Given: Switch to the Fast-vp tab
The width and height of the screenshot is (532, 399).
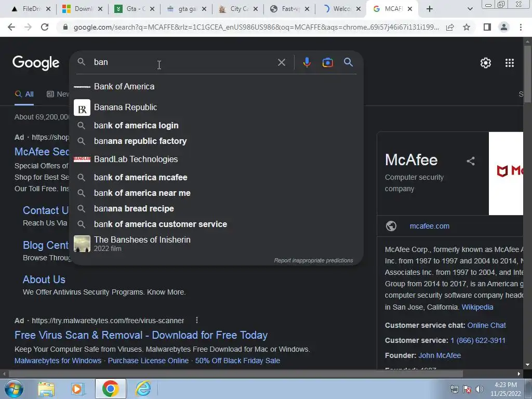Looking at the screenshot, I should coord(290,9).
